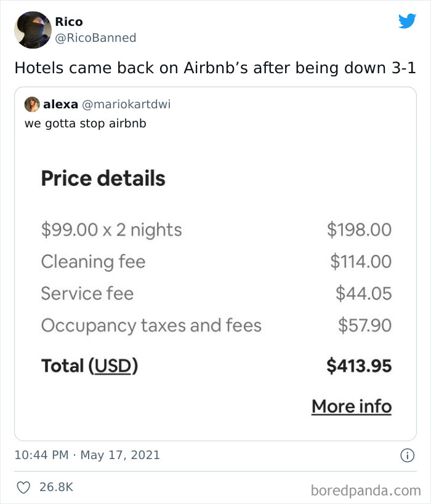
Task: Click the $99.00 x 2 nights line
Action: (111, 230)
